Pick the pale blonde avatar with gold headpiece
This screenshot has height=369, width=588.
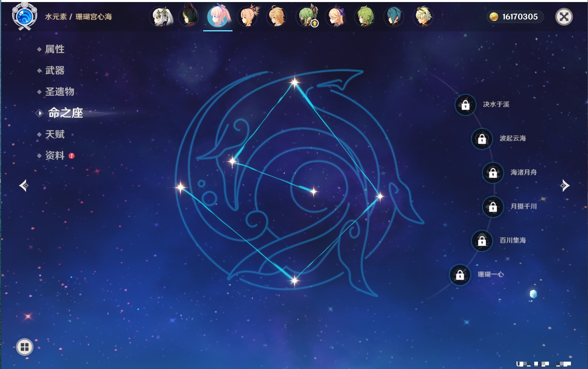point(423,17)
